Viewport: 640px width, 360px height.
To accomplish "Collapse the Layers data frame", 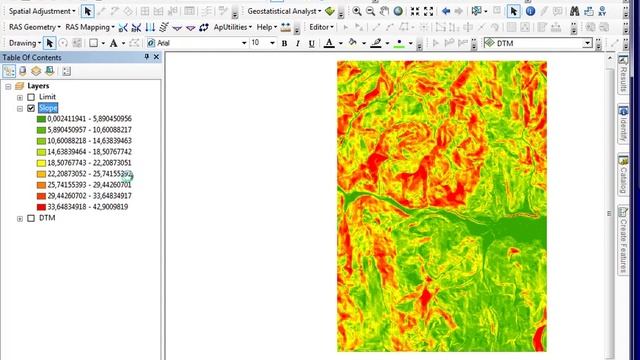I will (x=8, y=87).
